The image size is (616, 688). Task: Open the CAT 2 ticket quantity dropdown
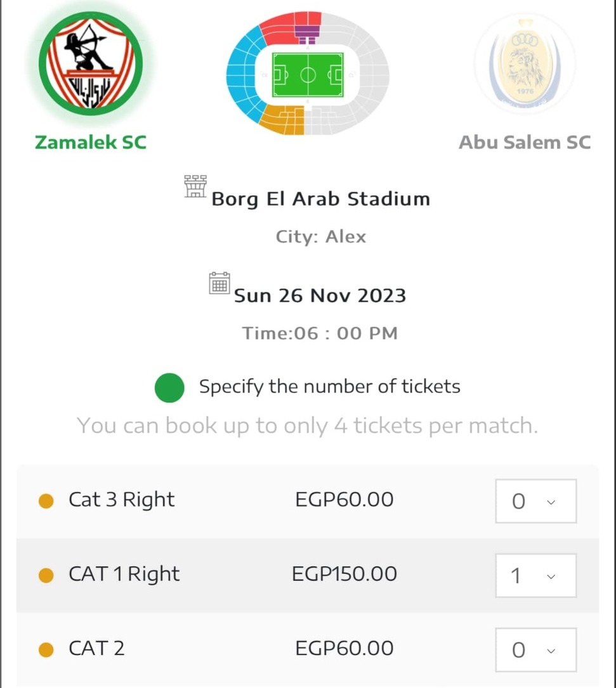point(535,650)
